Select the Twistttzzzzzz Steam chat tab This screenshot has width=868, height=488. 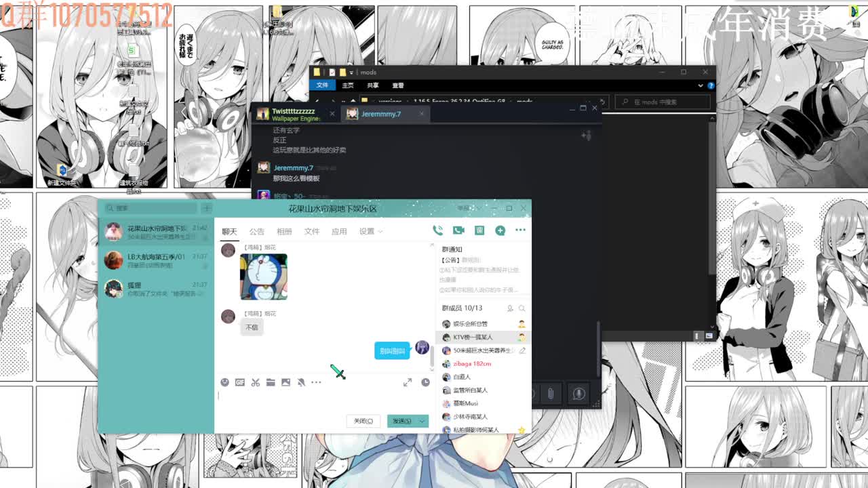point(294,114)
